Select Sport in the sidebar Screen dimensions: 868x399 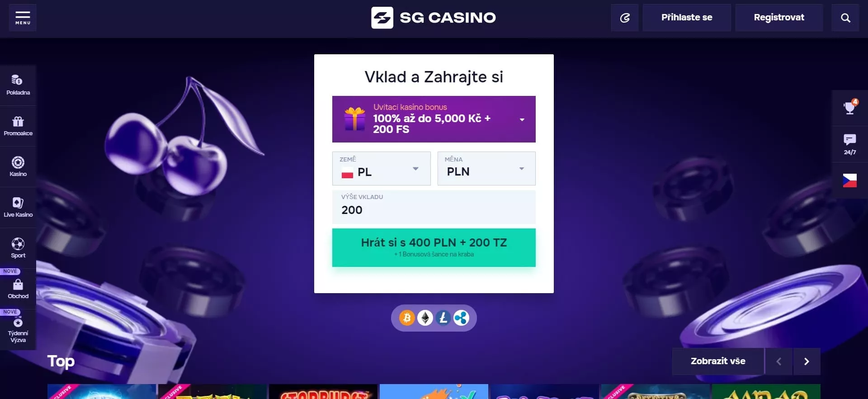coord(18,248)
